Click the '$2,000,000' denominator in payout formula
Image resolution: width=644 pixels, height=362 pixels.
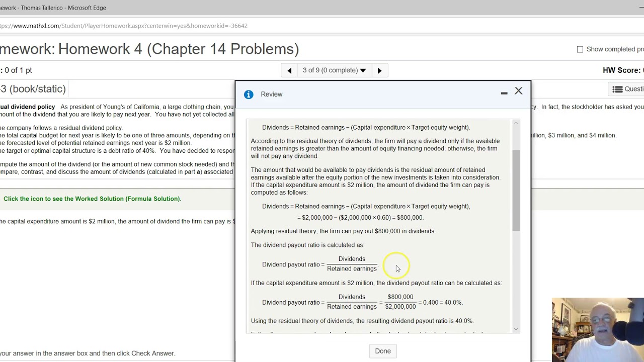(x=400, y=307)
